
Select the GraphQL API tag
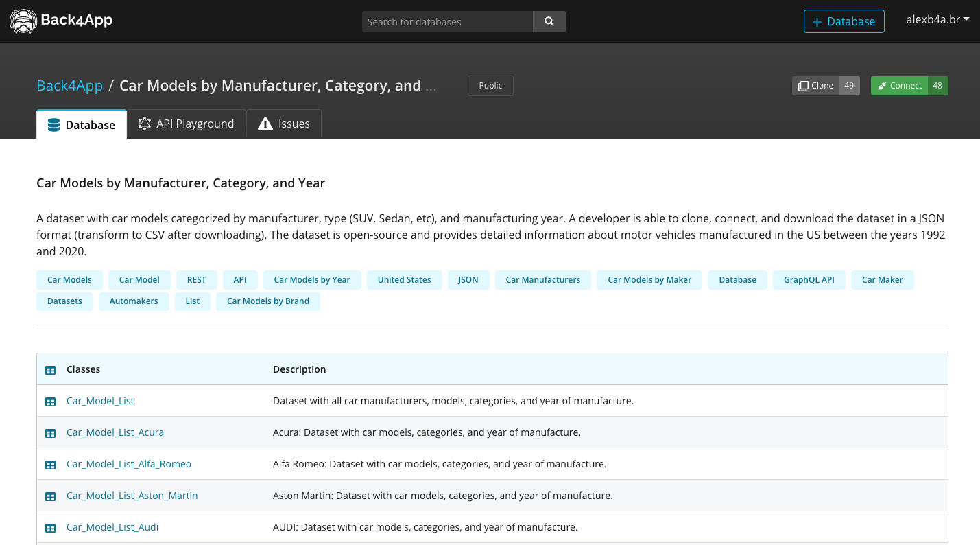point(809,280)
